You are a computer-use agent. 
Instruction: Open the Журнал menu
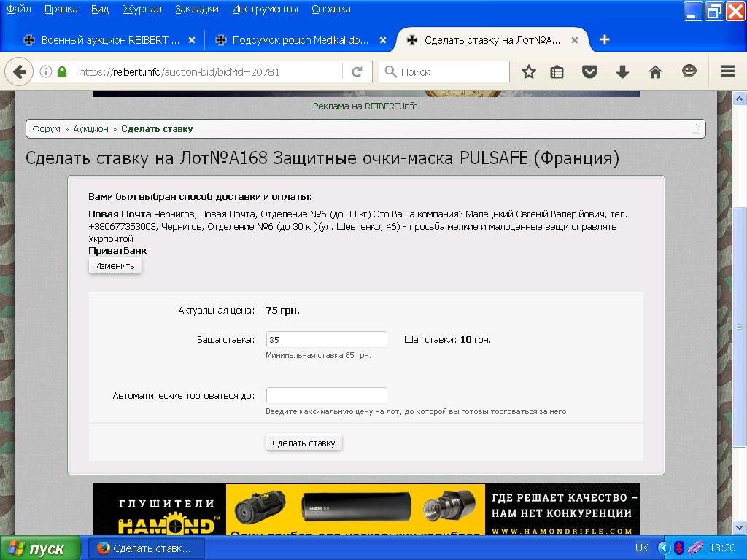click(x=142, y=9)
